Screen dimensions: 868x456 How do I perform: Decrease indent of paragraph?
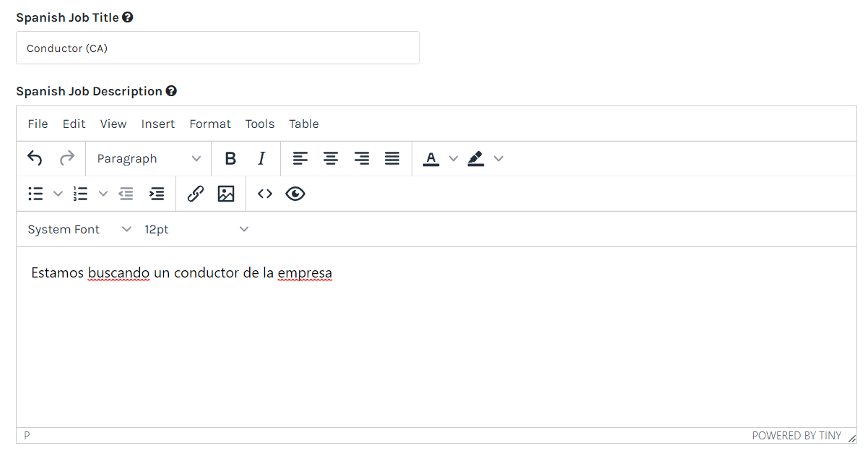(126, 194)
